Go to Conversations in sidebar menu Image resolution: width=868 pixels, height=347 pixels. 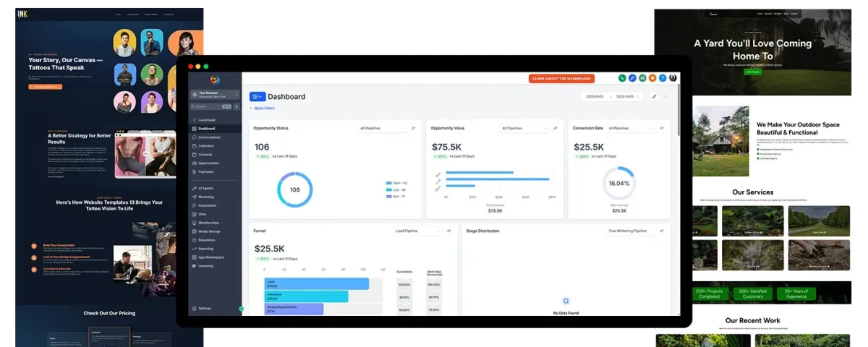[x=209, y=137]
